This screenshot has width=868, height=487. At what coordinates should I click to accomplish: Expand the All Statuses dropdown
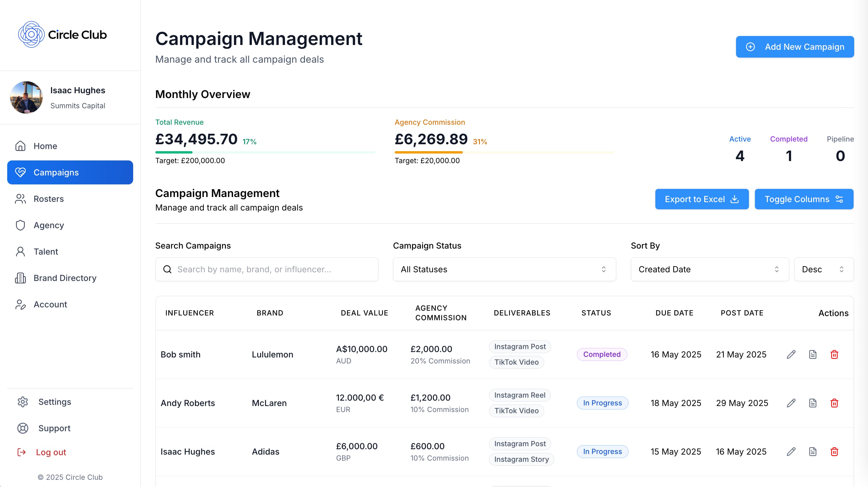(x=504, y=269)
